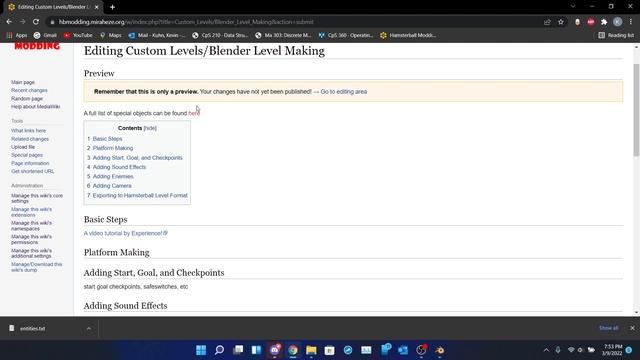This screenshot has height=360, width=640.
Task: Open the red 'here' special objects link
Action: (x=194, y=113)
